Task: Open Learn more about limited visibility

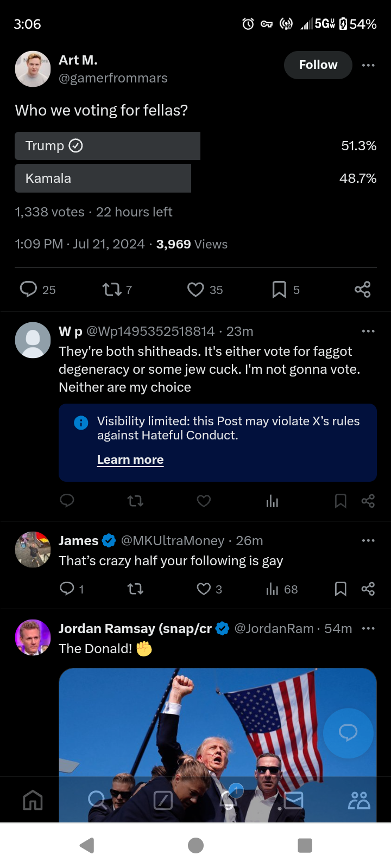Action: [130, 459]
